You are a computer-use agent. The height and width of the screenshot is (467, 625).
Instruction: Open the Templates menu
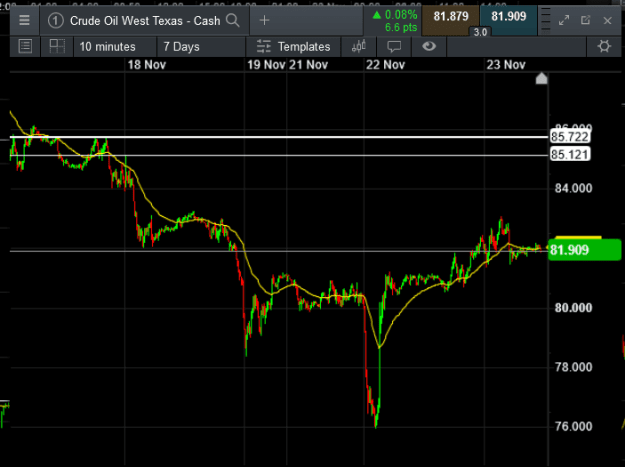pyautogui.click(x=293, y=47)
